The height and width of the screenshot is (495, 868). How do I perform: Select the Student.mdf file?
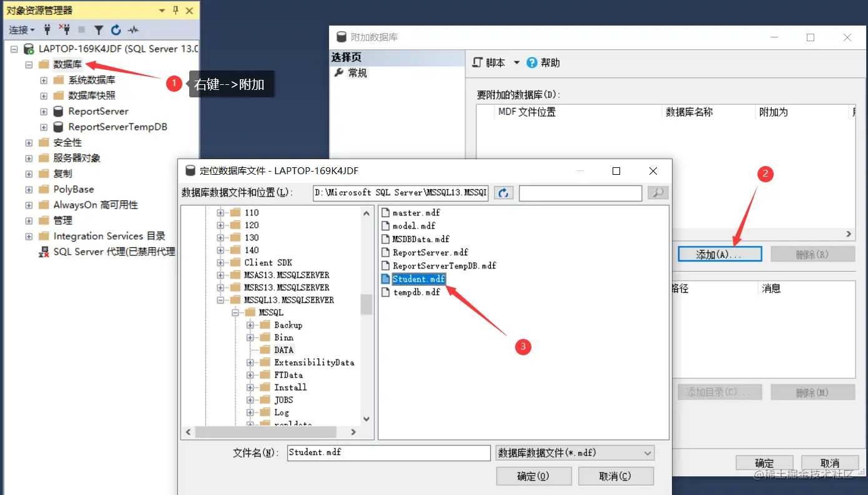[418, 278]
